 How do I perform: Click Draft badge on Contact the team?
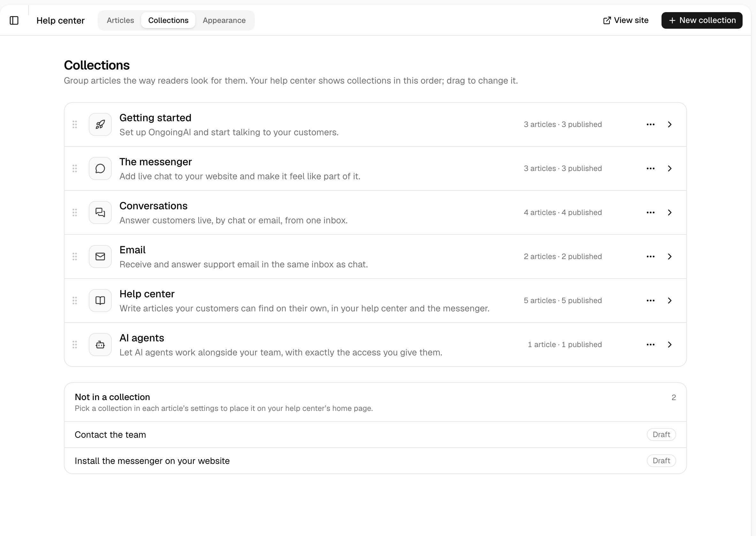click(661, 435)
